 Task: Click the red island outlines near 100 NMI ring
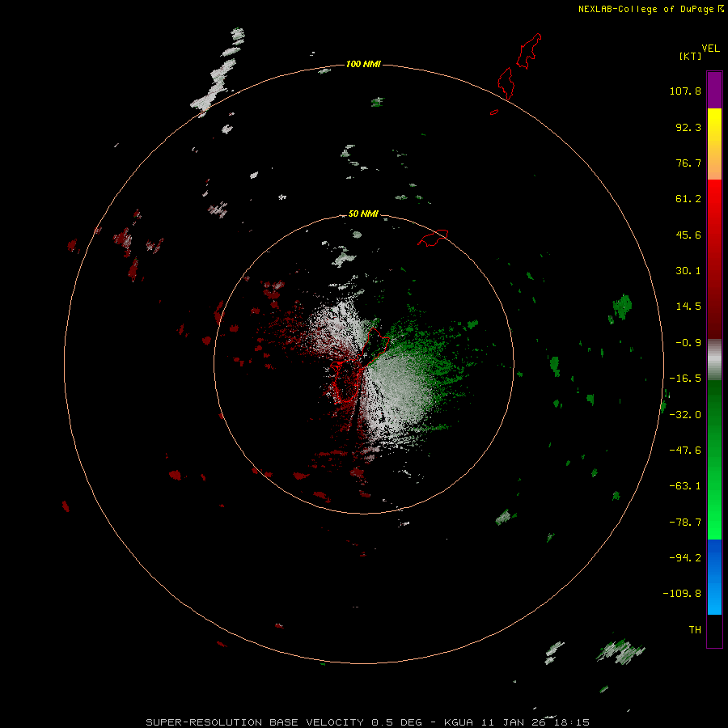pyautogui.click(x=516, y=74)
